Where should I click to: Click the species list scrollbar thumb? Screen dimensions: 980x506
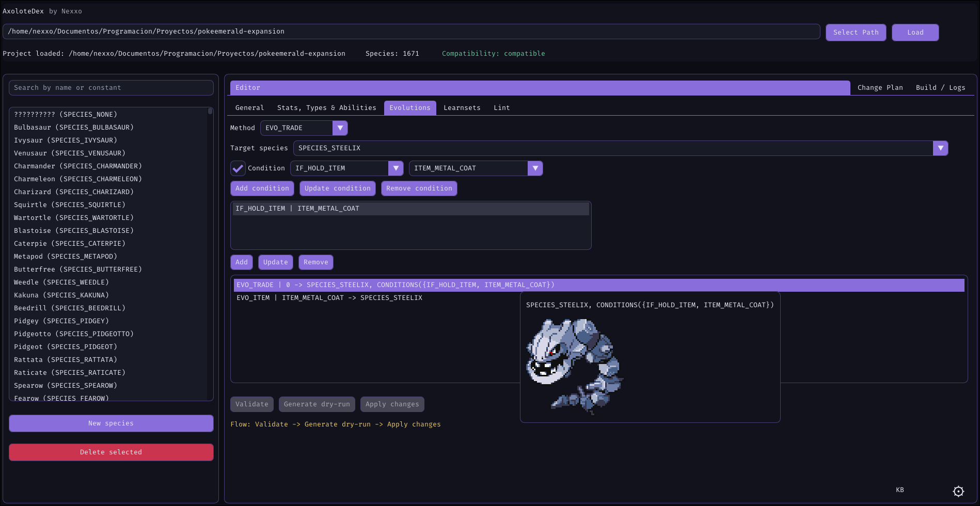click(210, 111)
